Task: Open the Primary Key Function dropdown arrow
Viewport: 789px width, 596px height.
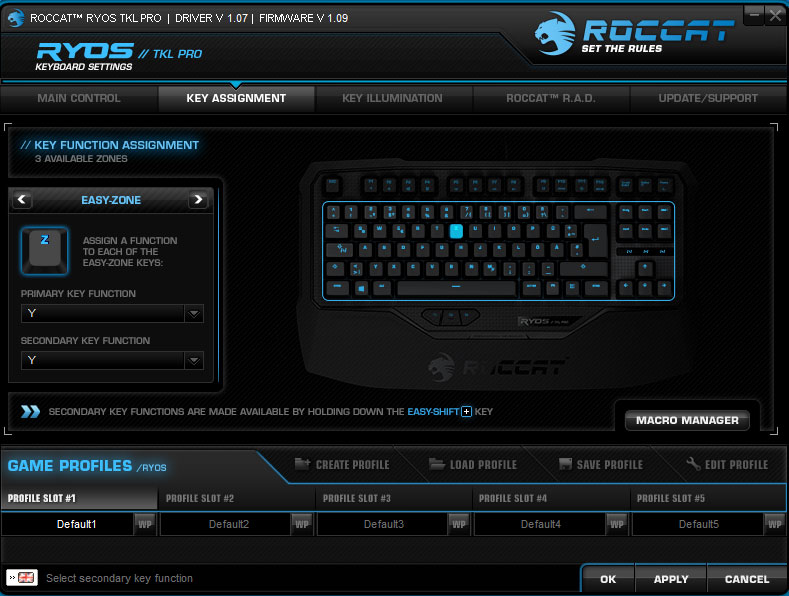Action: point(194,314)
